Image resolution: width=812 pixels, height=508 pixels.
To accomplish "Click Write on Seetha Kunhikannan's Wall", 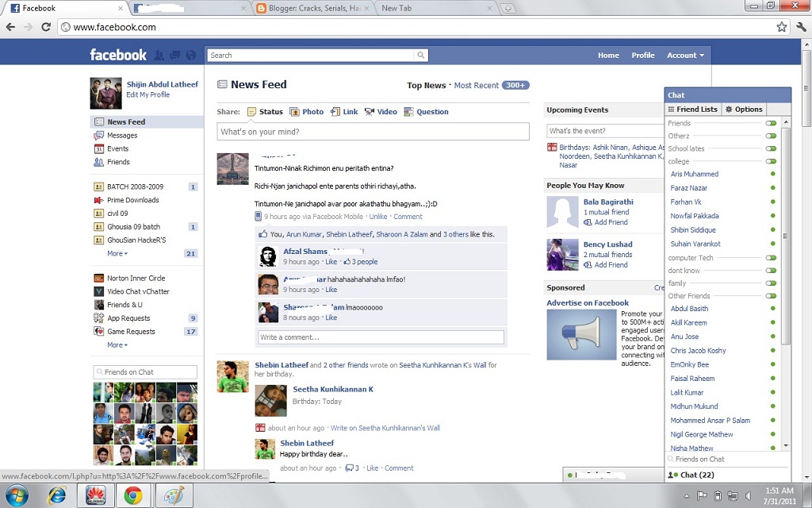I will tap(385, 428).
